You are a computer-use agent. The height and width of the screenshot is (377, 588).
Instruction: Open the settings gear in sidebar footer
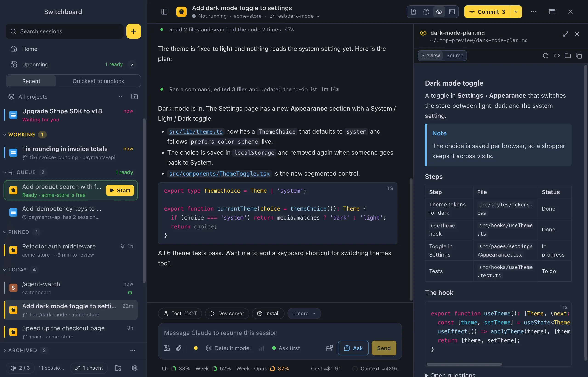135,368
